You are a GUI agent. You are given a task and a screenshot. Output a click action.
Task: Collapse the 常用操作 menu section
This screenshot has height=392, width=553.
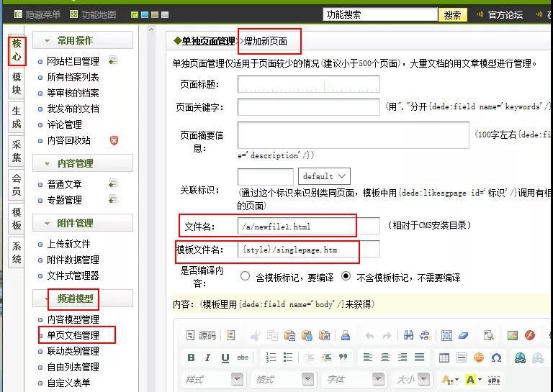tap(83, 40)
